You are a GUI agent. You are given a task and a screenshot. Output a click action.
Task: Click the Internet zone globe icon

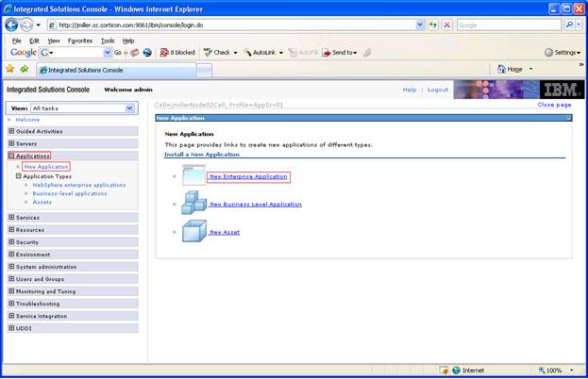pos(457,371)
